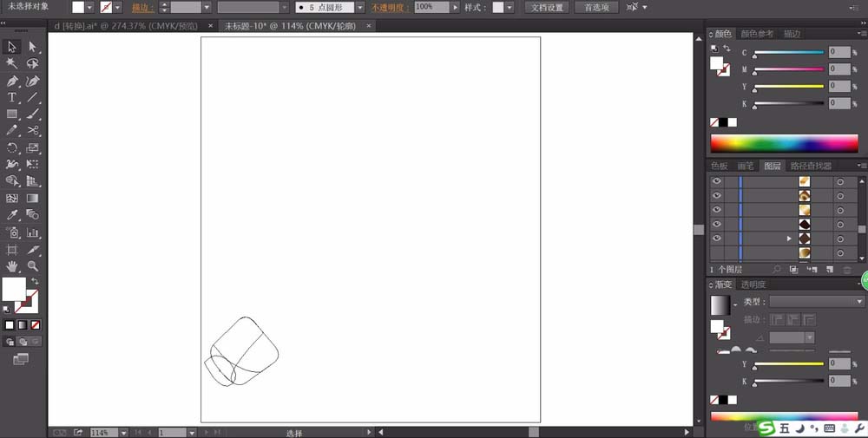Click the magenta M slider in Color panel
Screen dimensions: 868x438
coord(789,69)
